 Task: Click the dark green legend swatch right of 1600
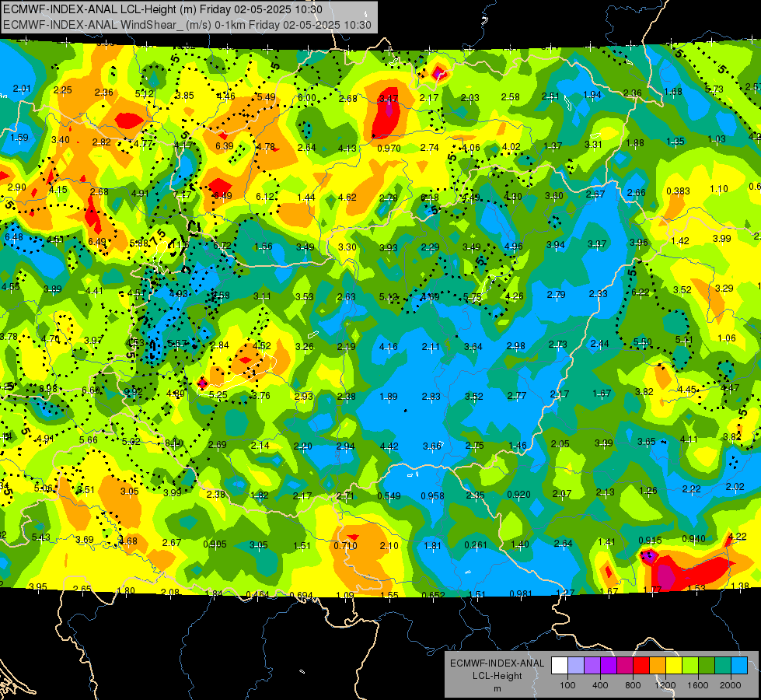[706, 666]
